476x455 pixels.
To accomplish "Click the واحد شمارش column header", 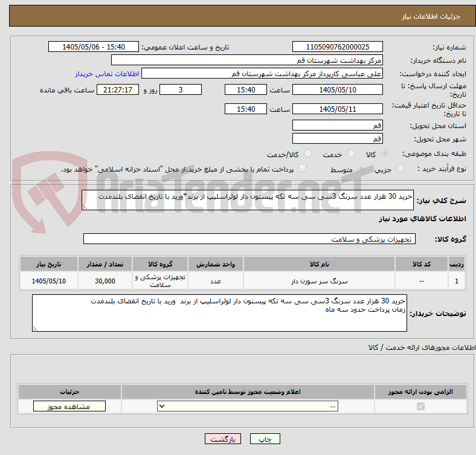I will 216,264.
